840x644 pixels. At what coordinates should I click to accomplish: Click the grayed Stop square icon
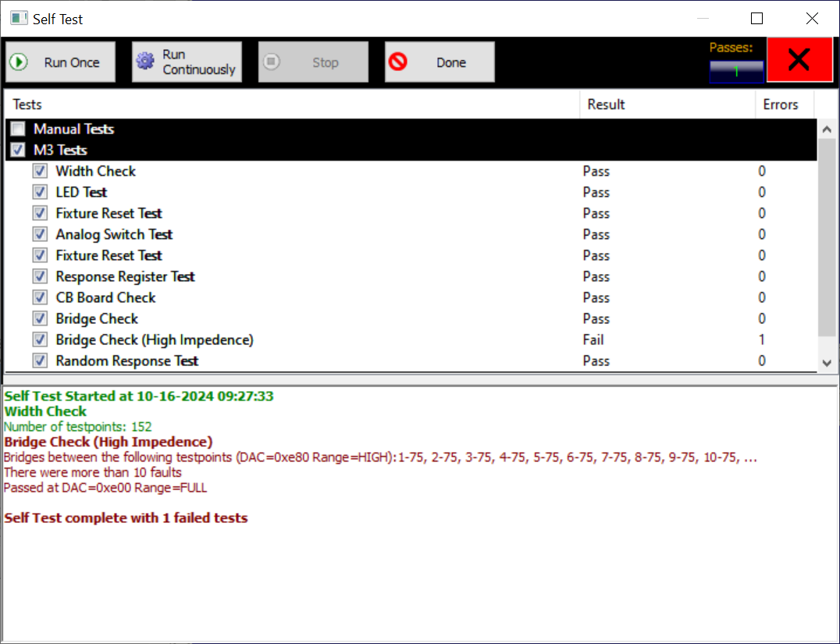(x=271, y=62)
